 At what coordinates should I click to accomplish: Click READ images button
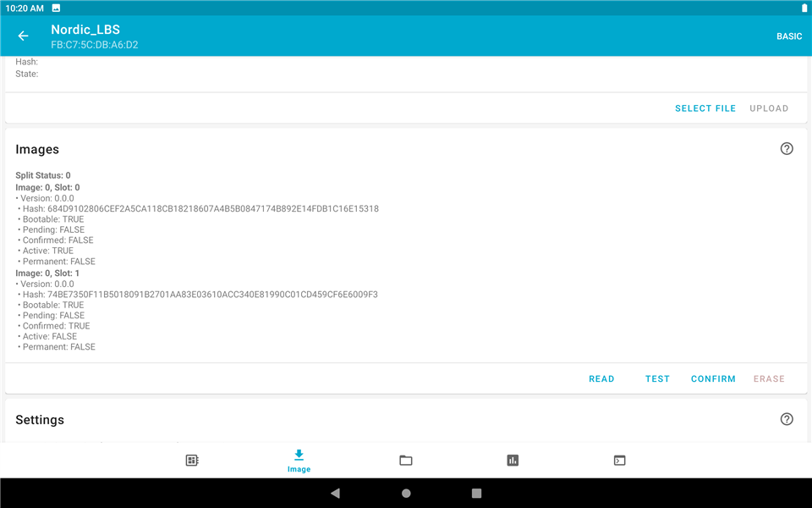601,379
